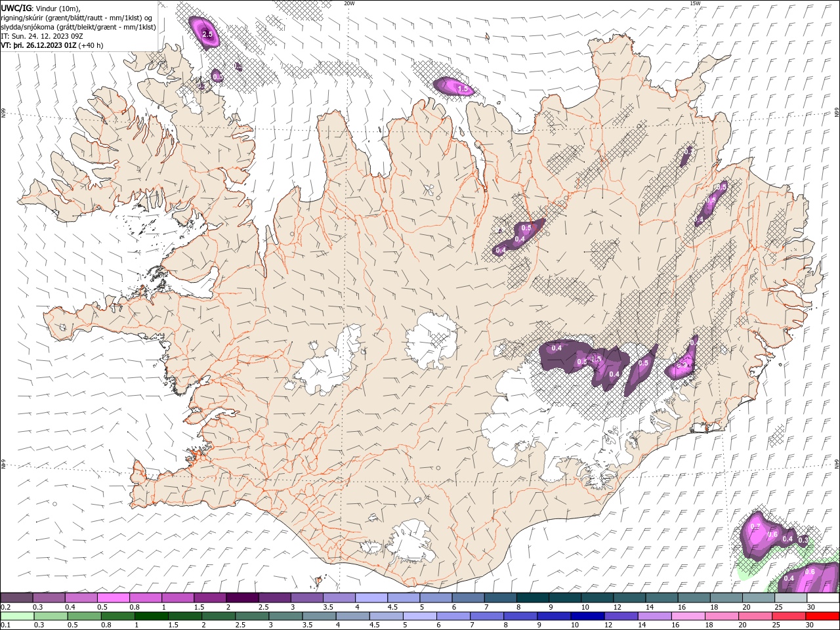Click the 20W longitude label
Viewport: 840px width, 630px height.
[349, 3]
